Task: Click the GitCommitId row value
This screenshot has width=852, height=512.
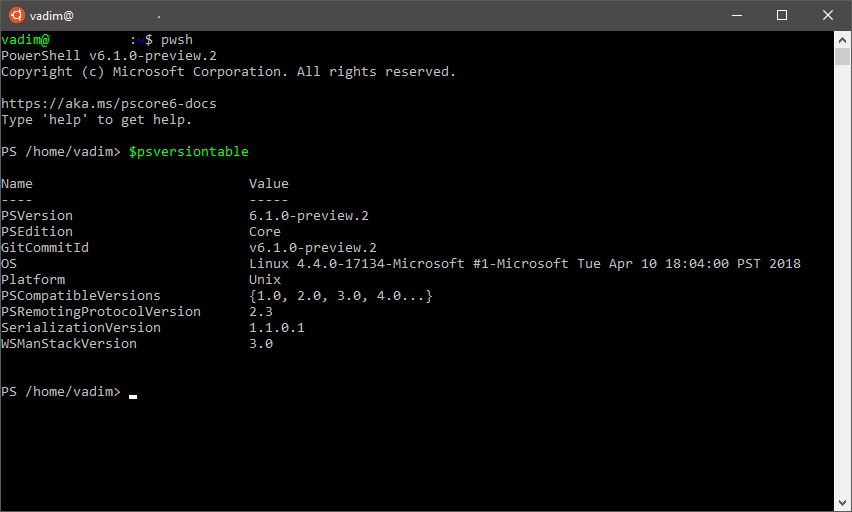Action: coord(312,248)
